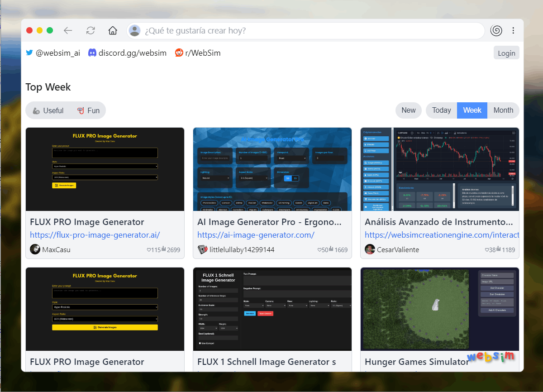Click the Twitter bird icon
The image size is (543, 392).
point(29,53)
